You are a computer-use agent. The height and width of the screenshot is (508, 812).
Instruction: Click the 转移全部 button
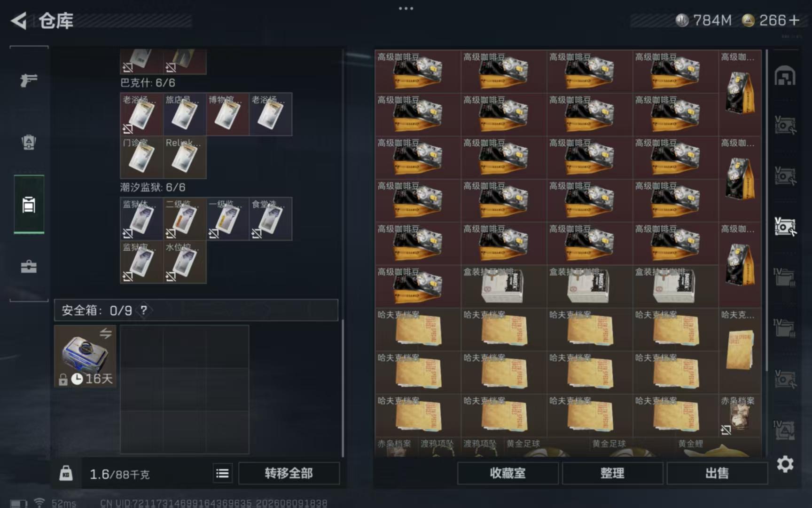tap(289, 473)
